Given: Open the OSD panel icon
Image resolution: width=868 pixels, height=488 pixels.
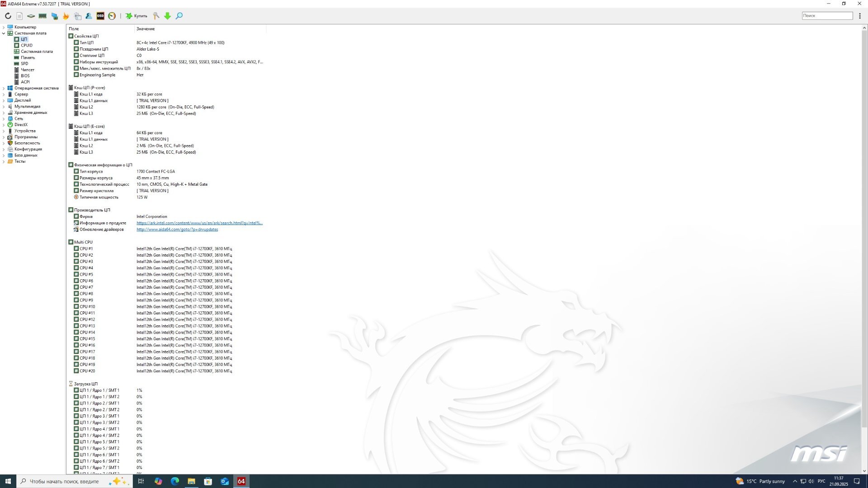Looking at the screenshot, I should (x=100, y=16).
